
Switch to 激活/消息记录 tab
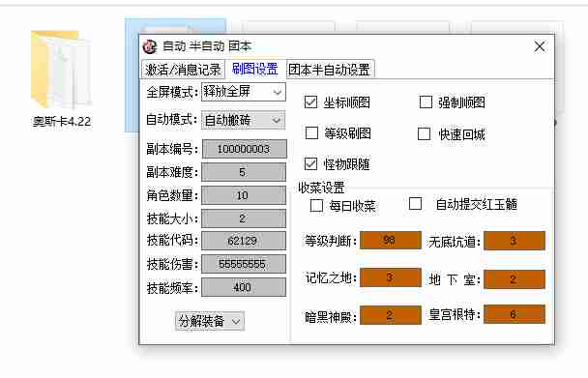(183, 70)
